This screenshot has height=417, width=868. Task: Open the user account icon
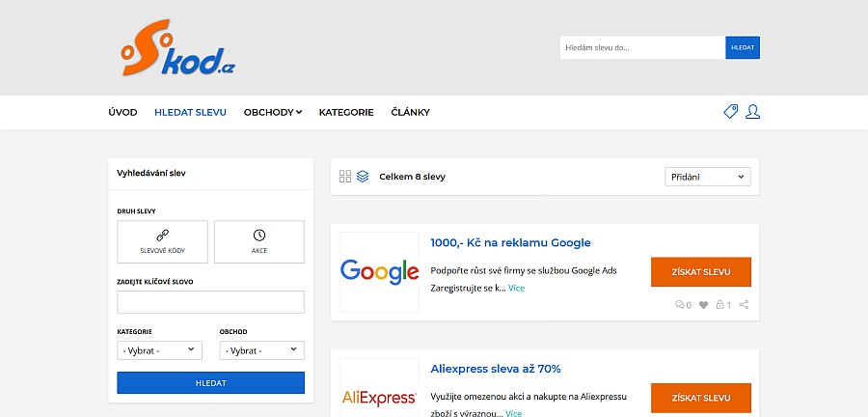pos(752,112)
